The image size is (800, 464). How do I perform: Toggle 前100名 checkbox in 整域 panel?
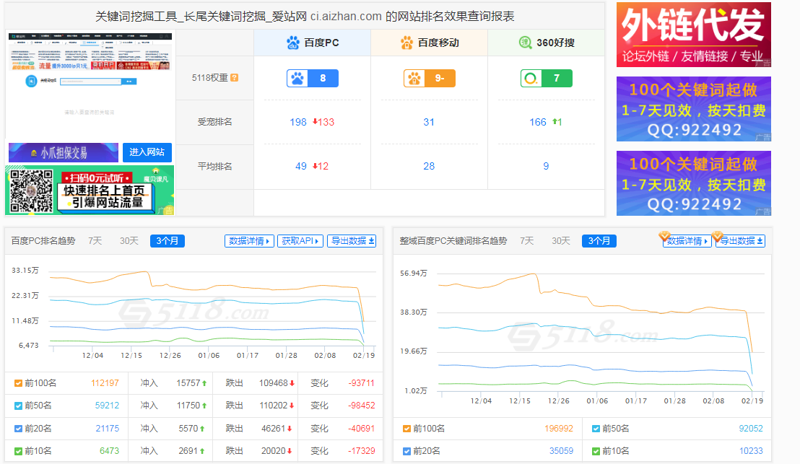click(407, 429)
